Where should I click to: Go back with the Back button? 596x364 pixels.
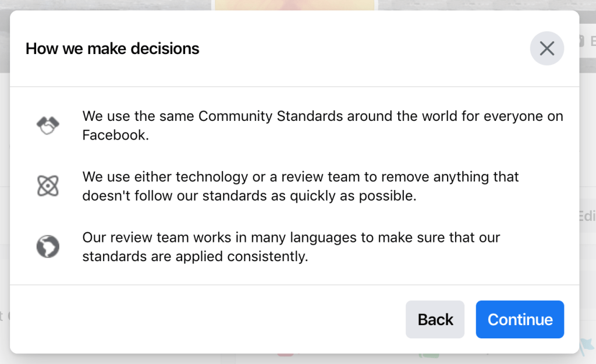click(435, 319)
